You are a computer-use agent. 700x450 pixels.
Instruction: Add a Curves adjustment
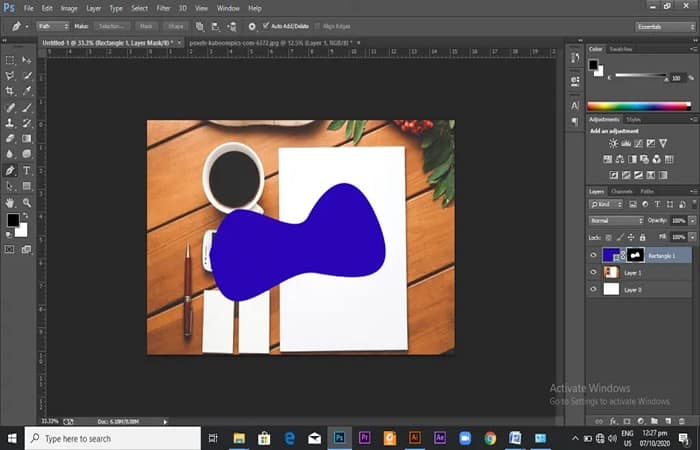pos(638,143)
